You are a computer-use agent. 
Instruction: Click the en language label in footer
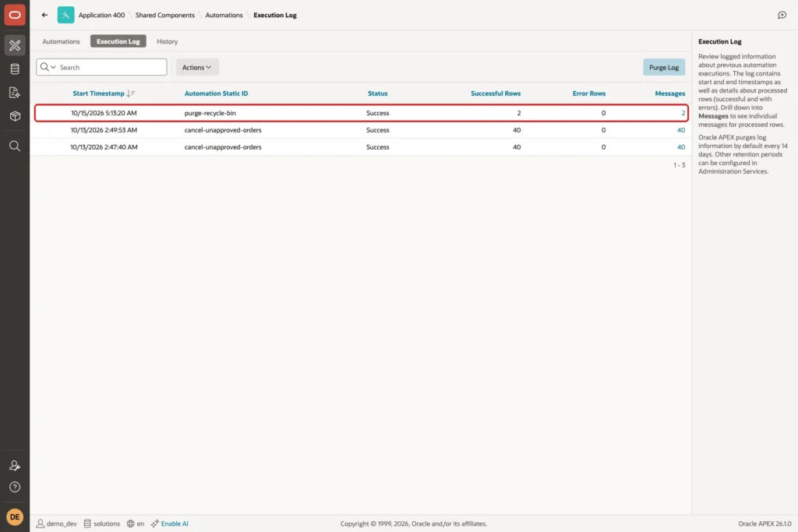[x=140, y=523]
